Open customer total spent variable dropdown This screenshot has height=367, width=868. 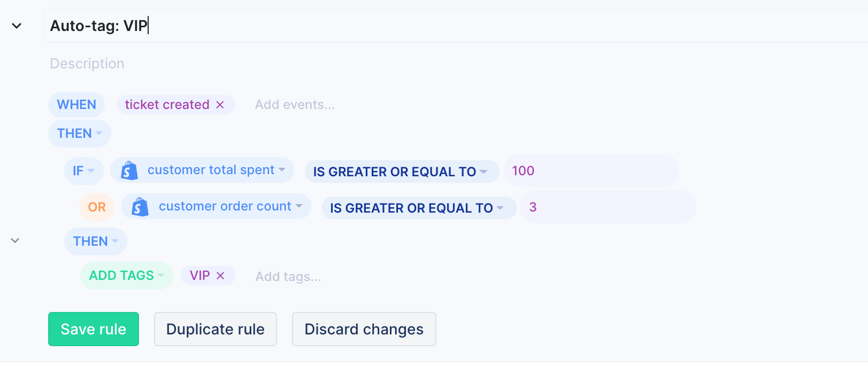pyautogui.click(x=202, y=170)
